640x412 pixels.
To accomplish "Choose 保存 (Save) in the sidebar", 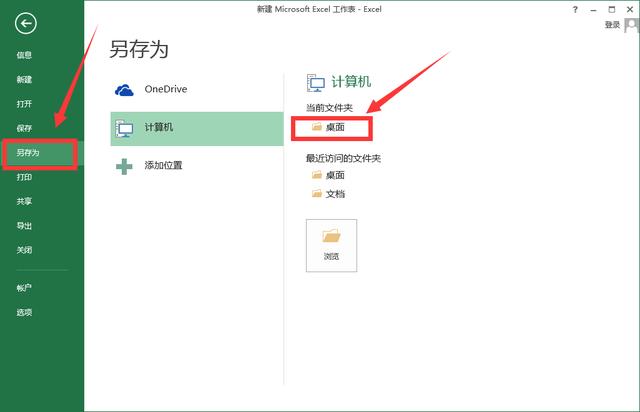I will [x=24, y=128].
